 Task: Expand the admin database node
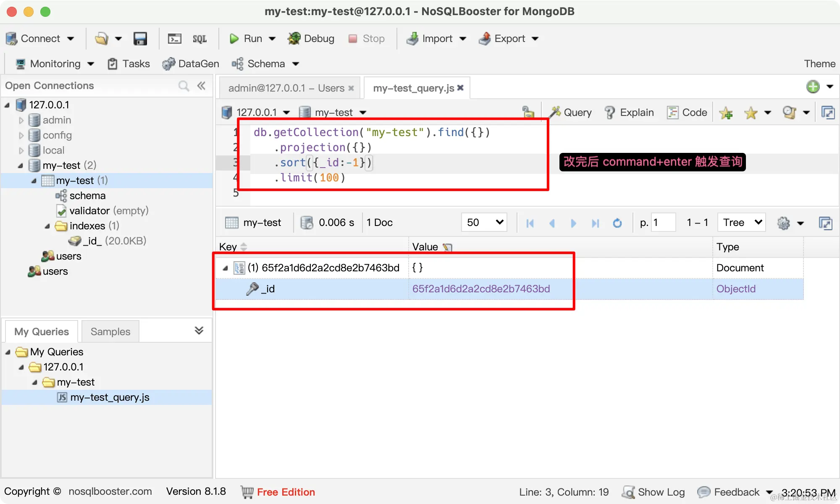click(21, 120)
